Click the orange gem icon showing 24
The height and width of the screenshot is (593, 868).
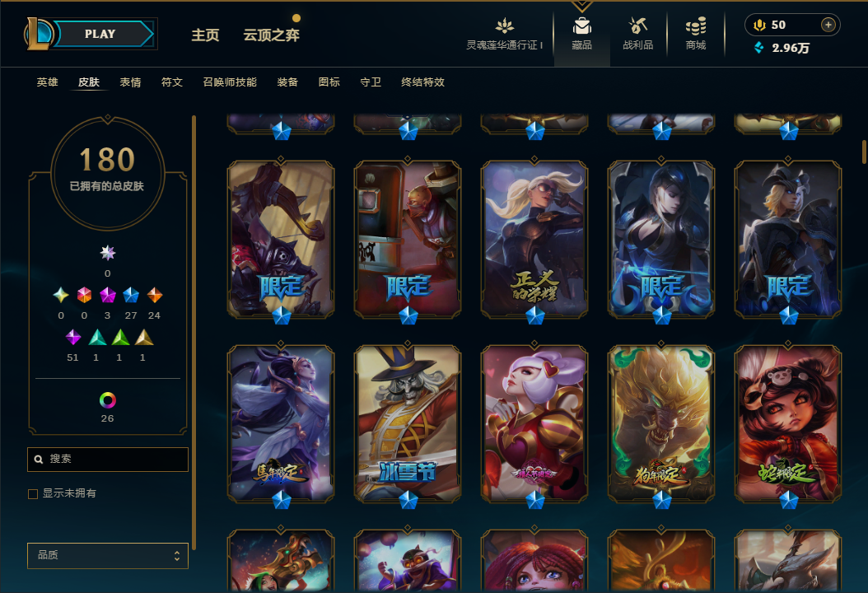coord(155,295)
